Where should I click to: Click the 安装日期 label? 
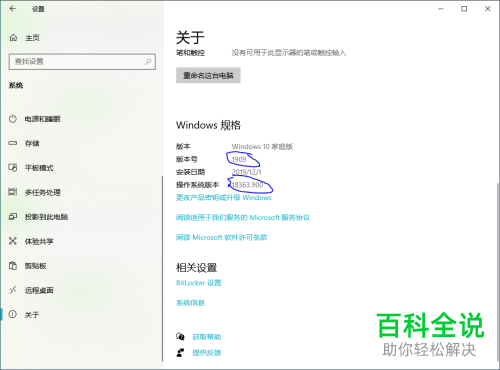190,172
